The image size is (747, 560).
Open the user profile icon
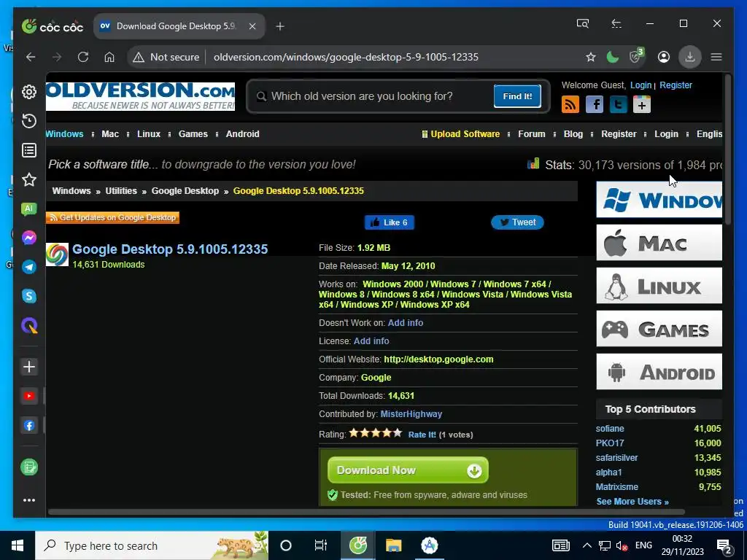pyautogui.click(x=664, y=57)
